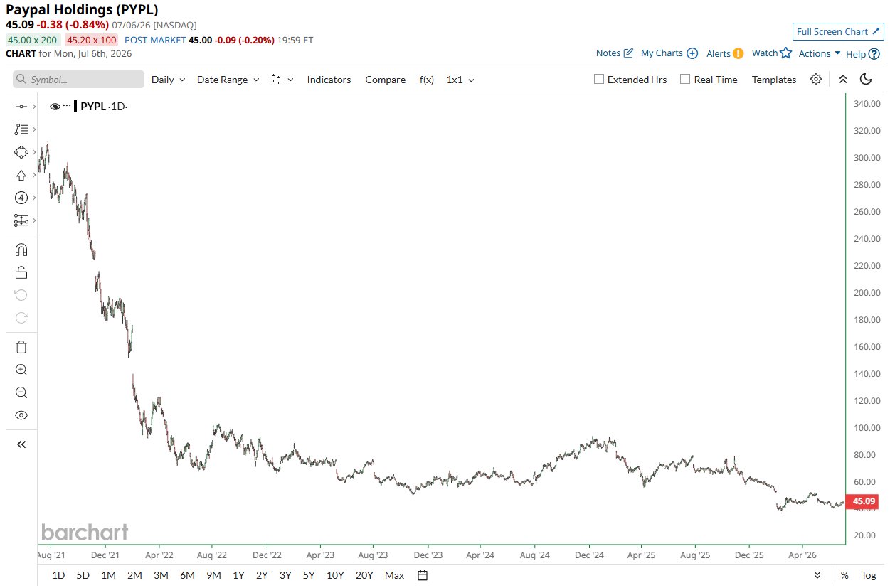Open chart settings gear
This screenshot has width=890, height=588.
(816, 79)
